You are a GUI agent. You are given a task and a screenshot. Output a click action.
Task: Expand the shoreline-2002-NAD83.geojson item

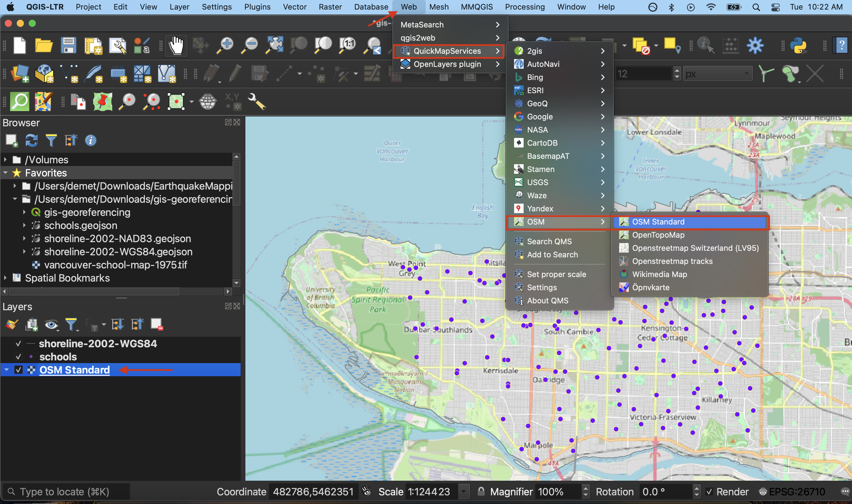24,239
